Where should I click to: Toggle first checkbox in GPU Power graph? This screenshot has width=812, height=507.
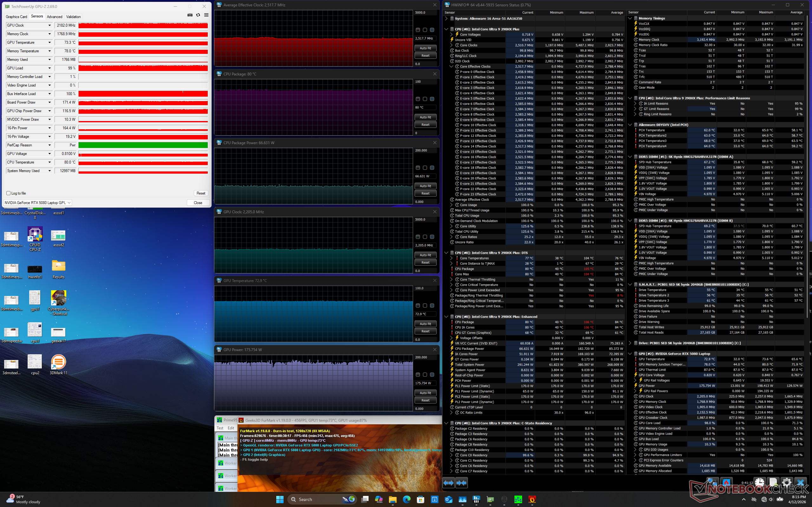pyautogui.click(x=418, y=375)
